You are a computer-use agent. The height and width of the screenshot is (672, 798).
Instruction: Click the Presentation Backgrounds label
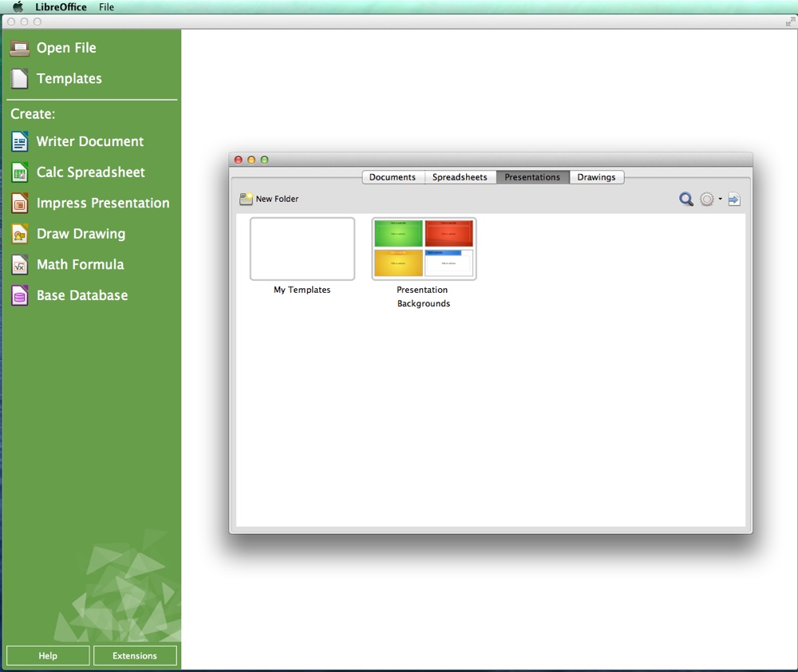pos(423,296)
